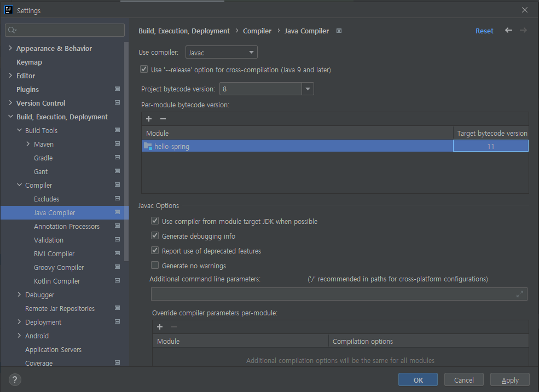Expand the Maven node

point(28,144)
